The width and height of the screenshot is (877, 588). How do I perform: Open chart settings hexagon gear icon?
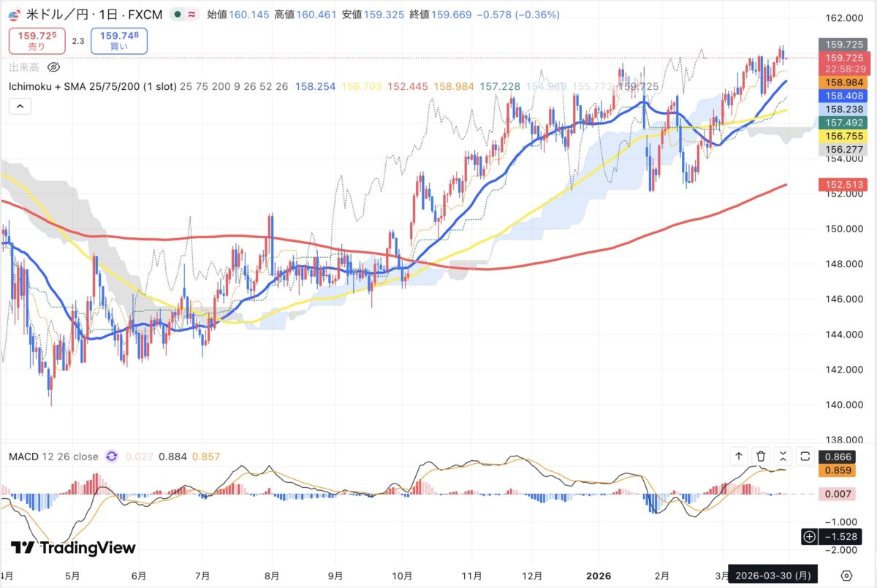(x=846, y=574)
